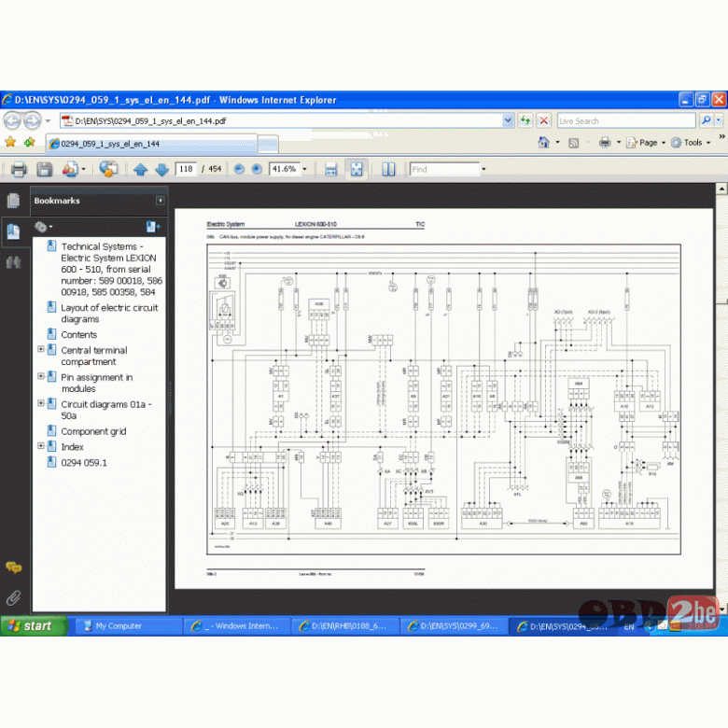Open the Component grid bookmark
The width and height of the screenshot is (728, 728).
point(93,431)
